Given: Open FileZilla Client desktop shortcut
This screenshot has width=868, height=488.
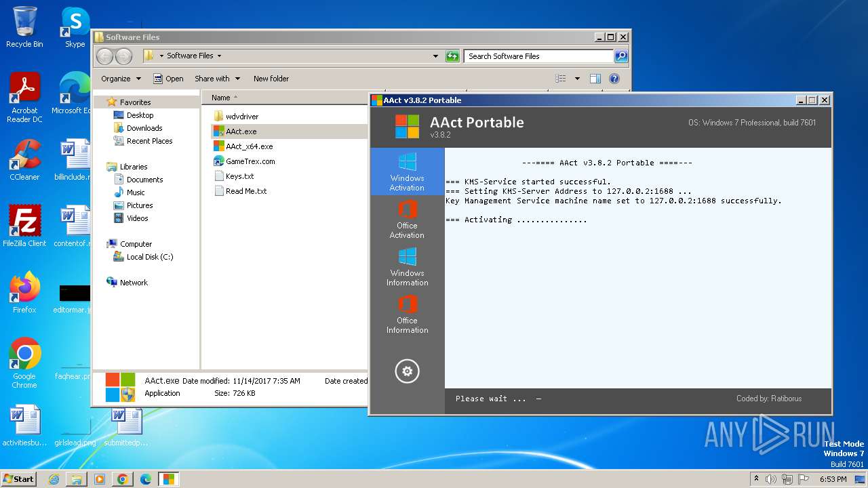Looking at the screenshot, I should pyautogui.click(x=24, y=226).
